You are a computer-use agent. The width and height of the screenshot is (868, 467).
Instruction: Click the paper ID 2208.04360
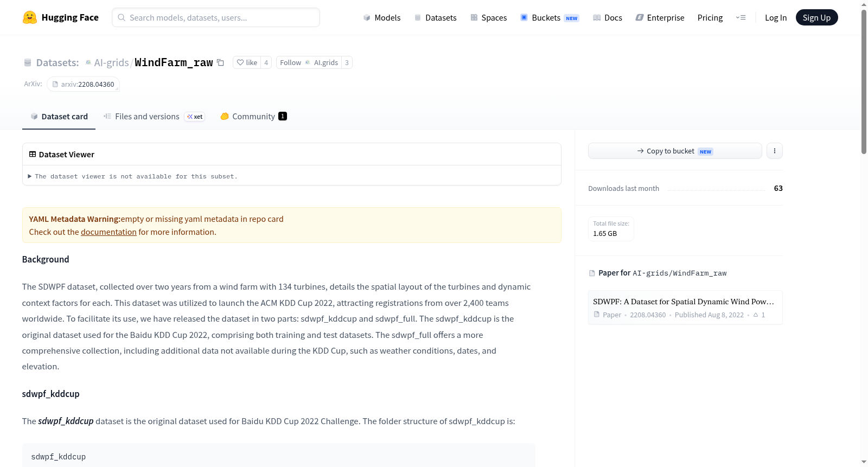[648, 315]
